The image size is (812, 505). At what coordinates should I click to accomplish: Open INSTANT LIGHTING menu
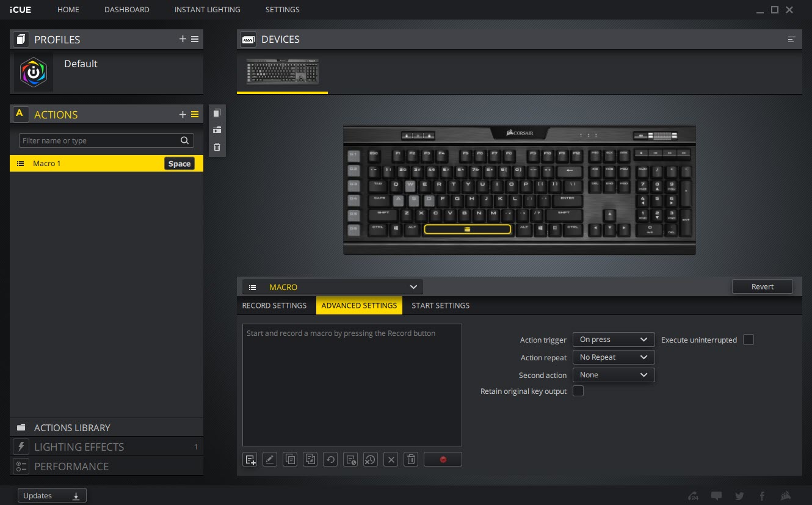208,10
